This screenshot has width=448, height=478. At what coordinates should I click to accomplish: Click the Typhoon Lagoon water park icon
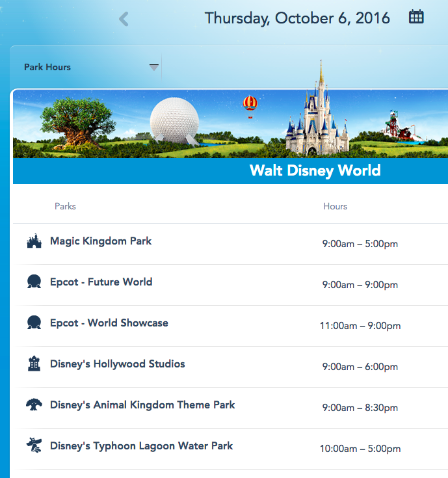(x=34, y=447)
